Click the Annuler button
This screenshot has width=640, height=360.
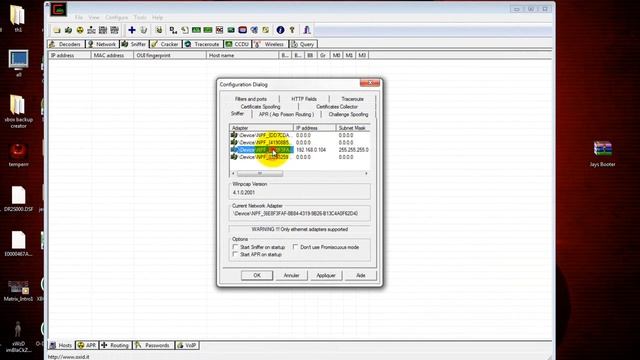coord(291,276)
